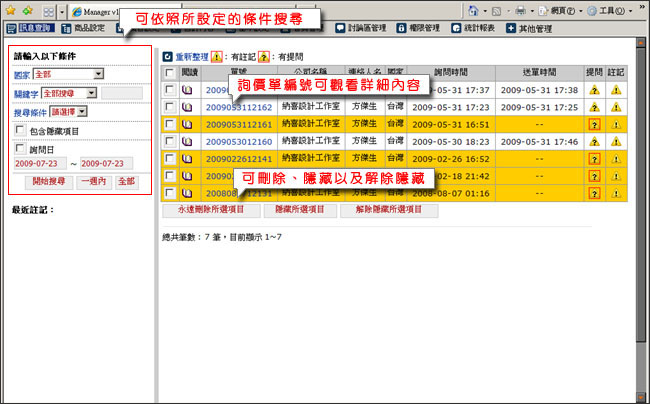Click the 重新整理 link
The height and width of the screenshot is (404, 650).
tap(192, 57)
